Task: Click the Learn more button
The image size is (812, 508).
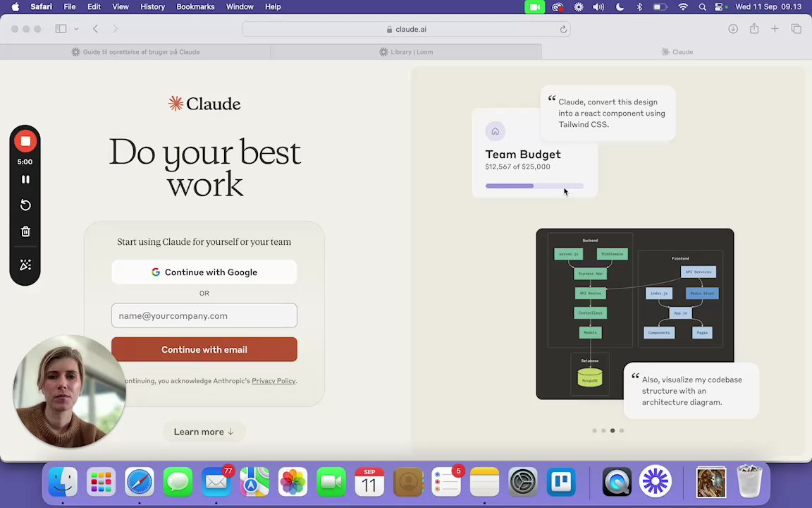Action: [x=204, y=432]
